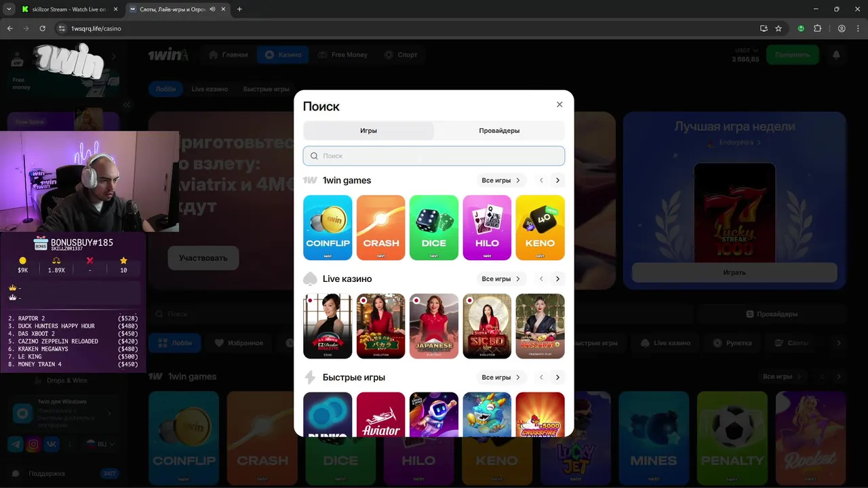Show next Быстрые игры in carousel
The width and height of the screenshot is (868, 488).
click(x=557, y=377)
